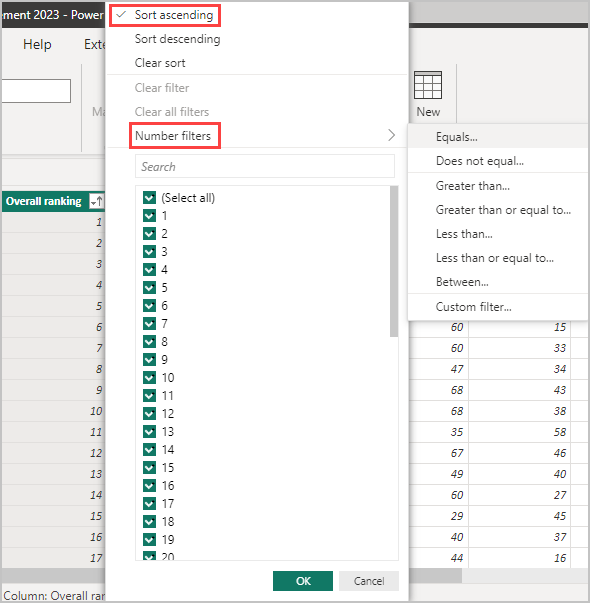590x603 pixels.
Task: Uncheck the value 2 checkbox
Action: tap(149, 233)
